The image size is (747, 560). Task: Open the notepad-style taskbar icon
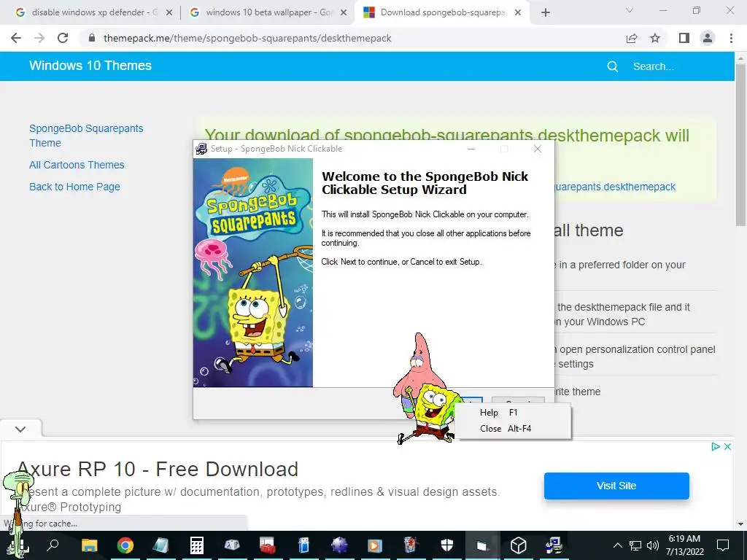160,545
